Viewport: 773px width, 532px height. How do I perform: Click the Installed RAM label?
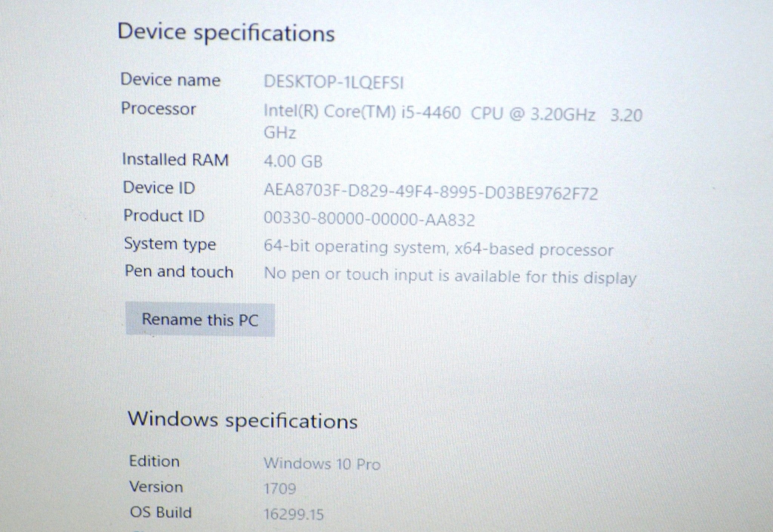176,160
